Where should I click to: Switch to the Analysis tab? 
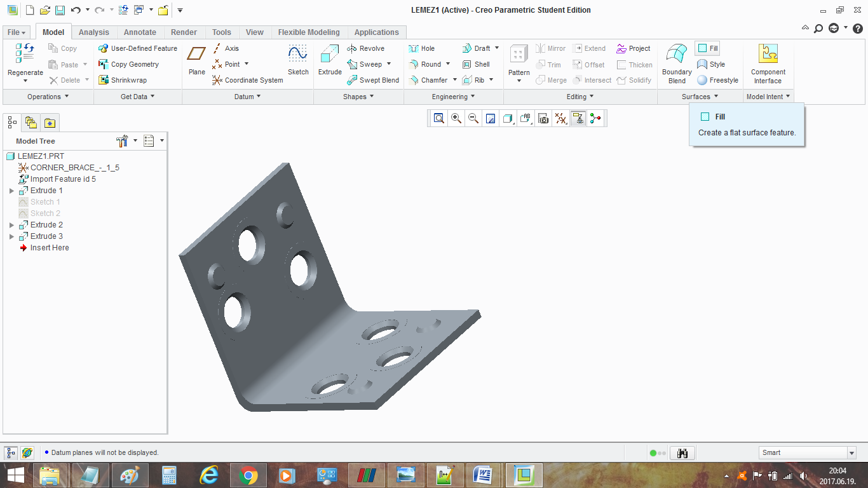click(x=93, y=32)
